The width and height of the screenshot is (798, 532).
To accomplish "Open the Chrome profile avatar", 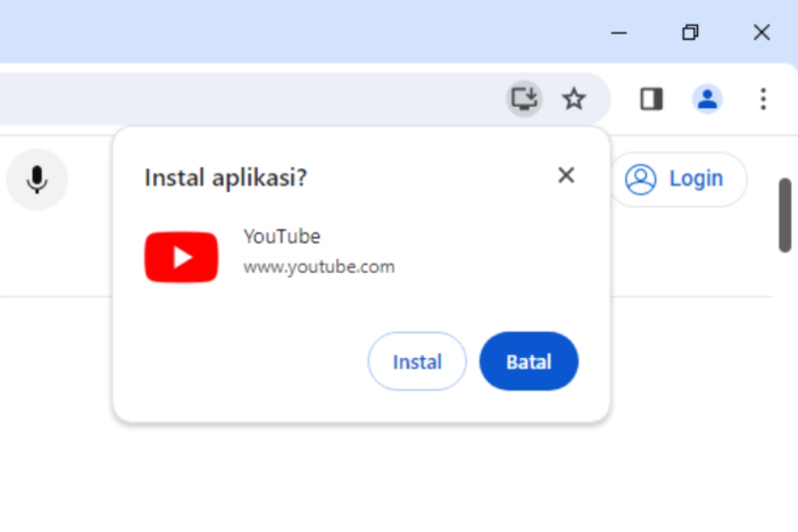I will click(708, 100).
